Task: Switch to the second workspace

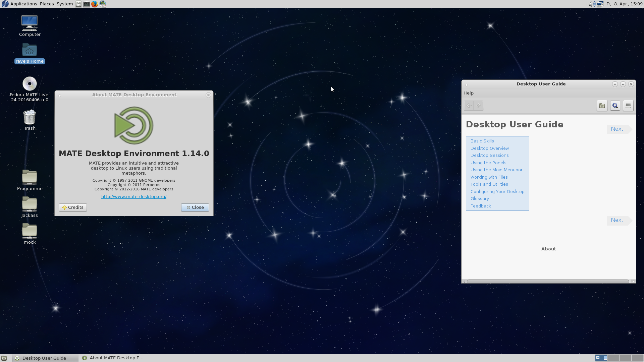Action: pos(613,358)
